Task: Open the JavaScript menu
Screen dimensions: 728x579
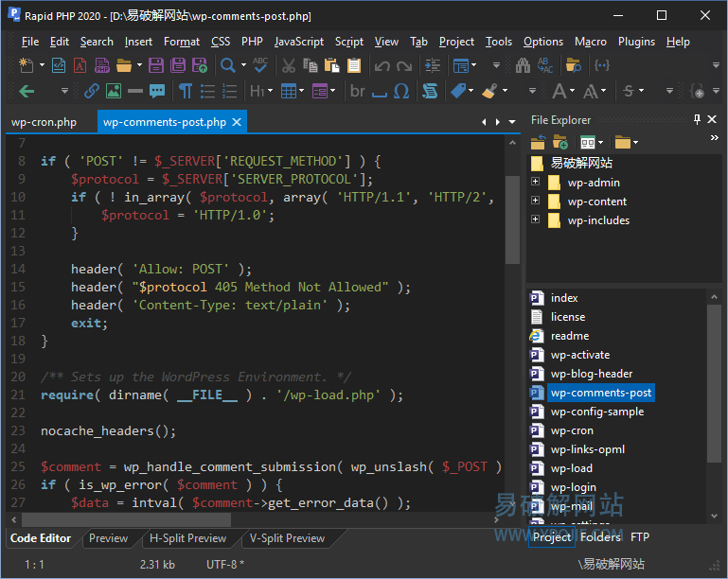Action: pos(298,42)
